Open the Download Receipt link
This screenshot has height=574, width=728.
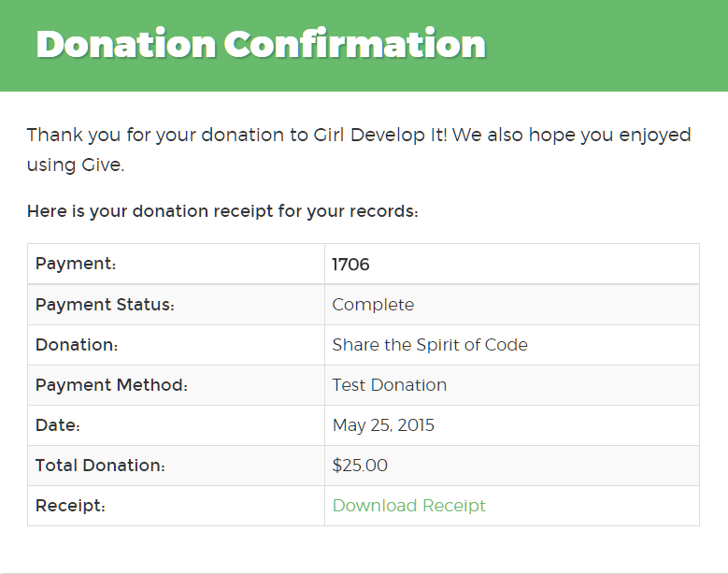pyautogui.click(x=408, y=505)
